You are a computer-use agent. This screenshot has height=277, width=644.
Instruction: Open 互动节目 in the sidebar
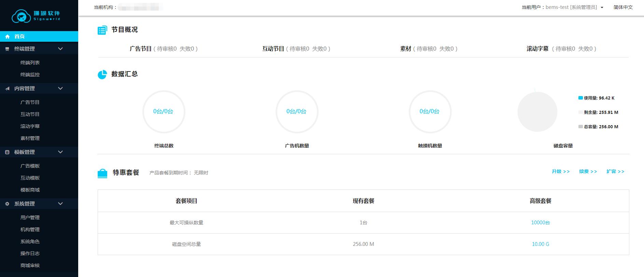(x=30, y=114)
